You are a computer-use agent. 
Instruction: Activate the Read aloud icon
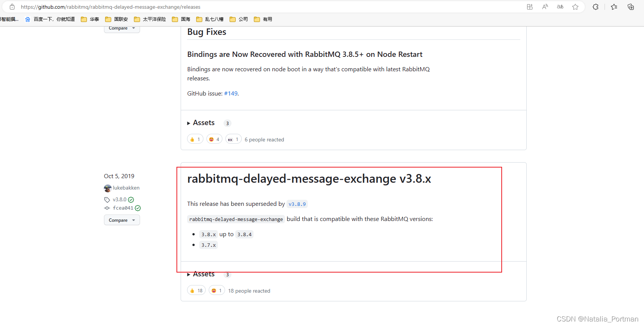(545, 7)
